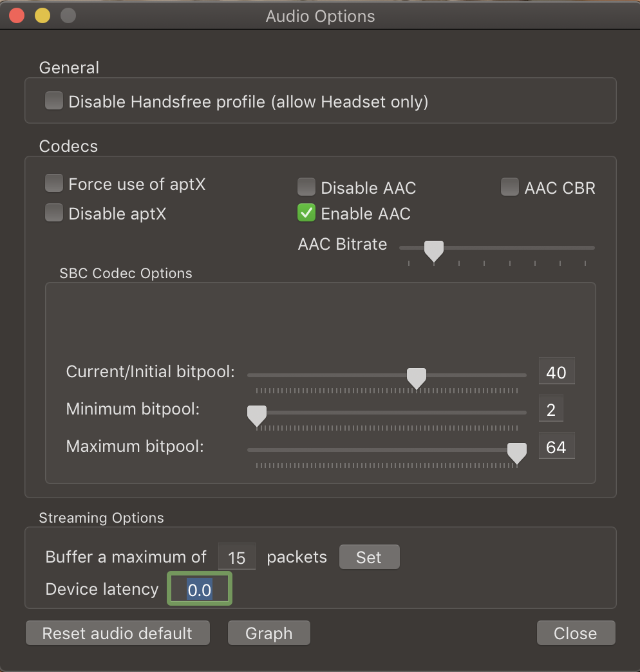The width and height of the screenshot is (640, 672).
Task: Click the Device latency input field
Action: point(200,589)
